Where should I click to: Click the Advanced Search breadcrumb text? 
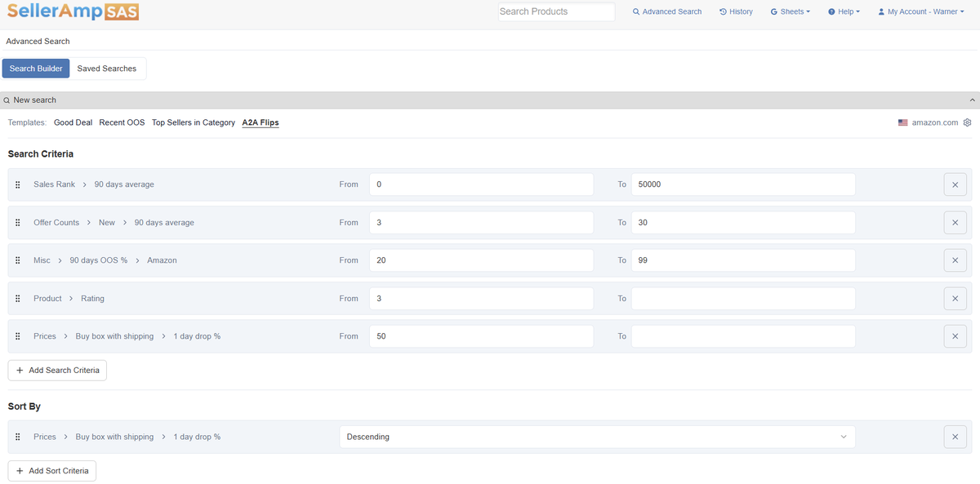click(x=38, y=41)
